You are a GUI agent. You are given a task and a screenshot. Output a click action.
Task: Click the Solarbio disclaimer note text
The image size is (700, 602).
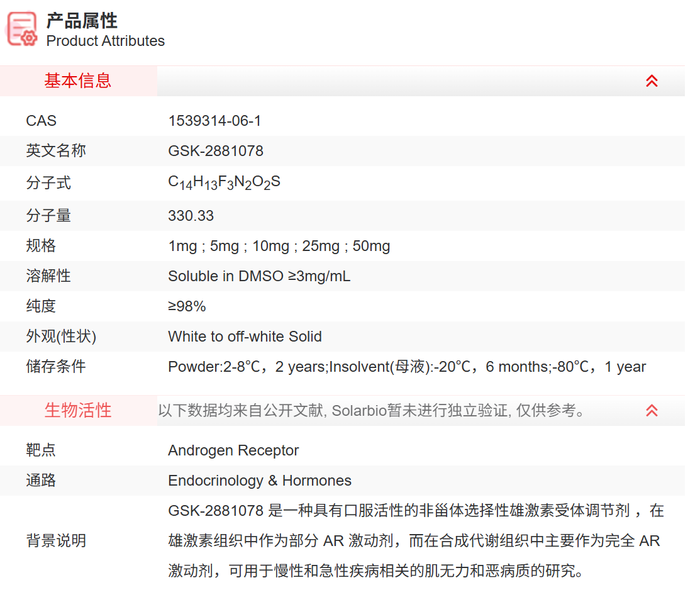coord(372,411)
